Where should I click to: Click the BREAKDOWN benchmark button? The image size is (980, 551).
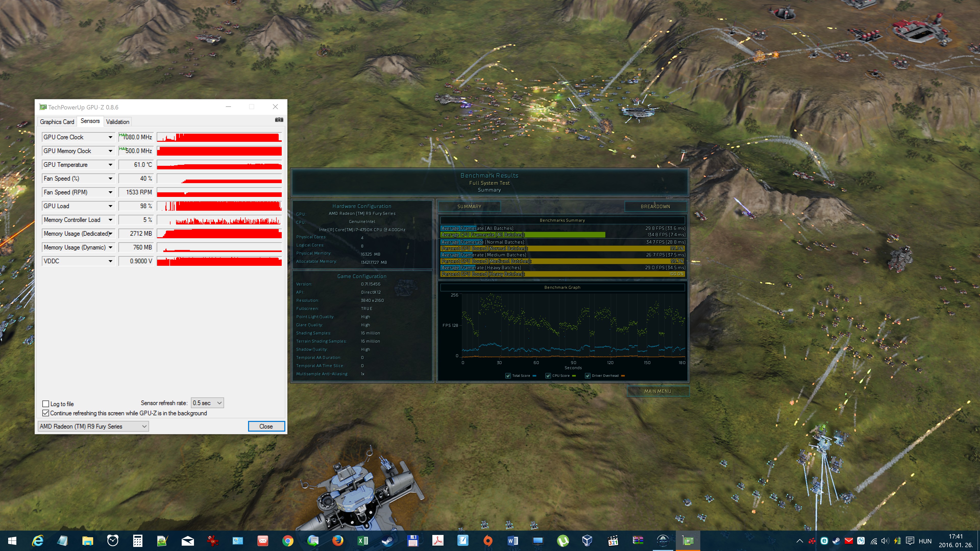point(655,206)
